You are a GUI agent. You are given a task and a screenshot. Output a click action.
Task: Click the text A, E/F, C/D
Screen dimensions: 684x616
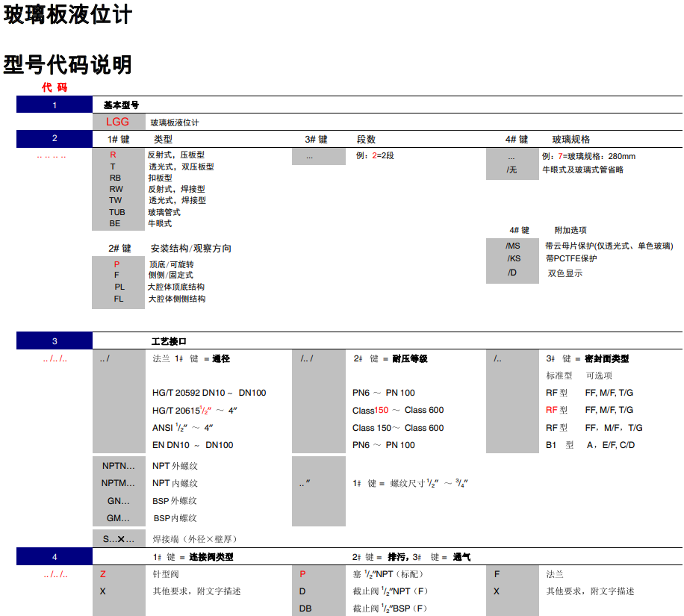click(x=611, y=445)
